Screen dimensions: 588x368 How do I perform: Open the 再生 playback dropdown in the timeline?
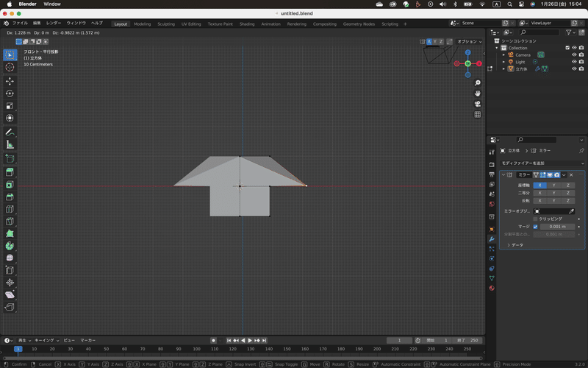[x=24, y=340]
